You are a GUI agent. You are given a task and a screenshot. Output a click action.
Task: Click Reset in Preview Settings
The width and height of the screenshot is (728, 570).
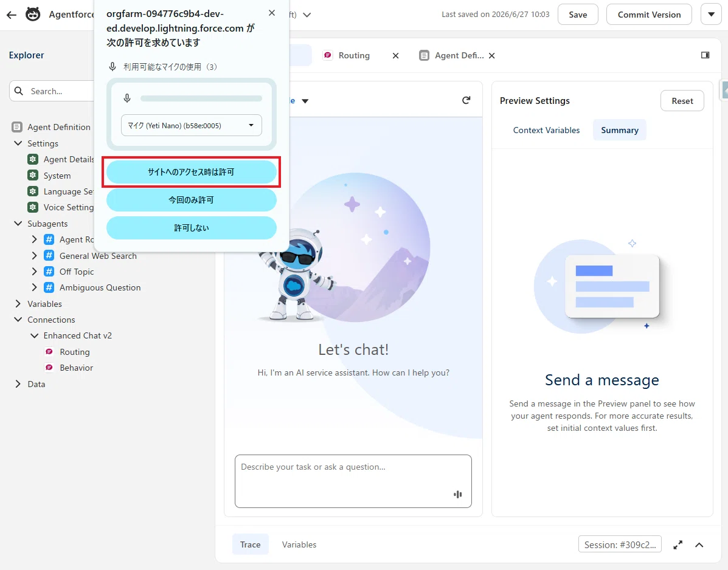682,101
